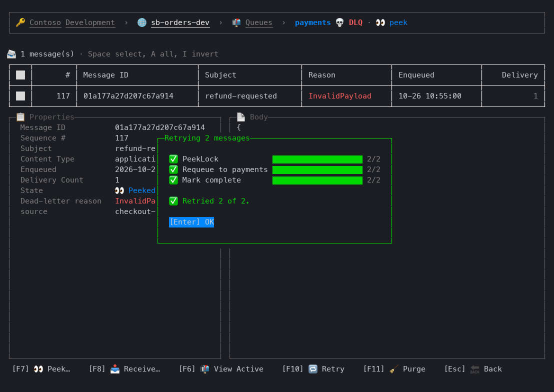Click the eyes icon next to Peeked state
The image size is (554, 392).
(x=119, y=190)
